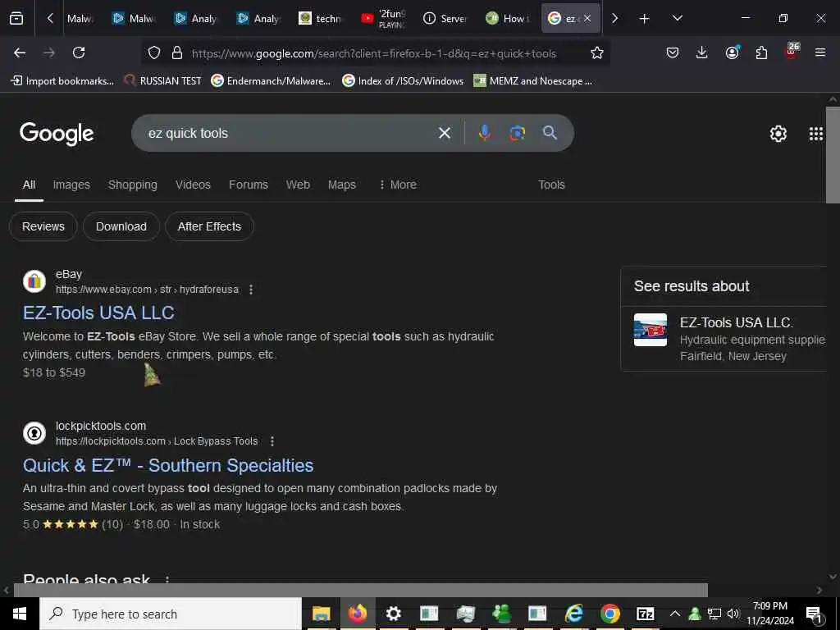Switch to Shopping results
Image resolution: width=840 pixels, height=630 pixels.
pyautogui.click(x=133, y=185)
